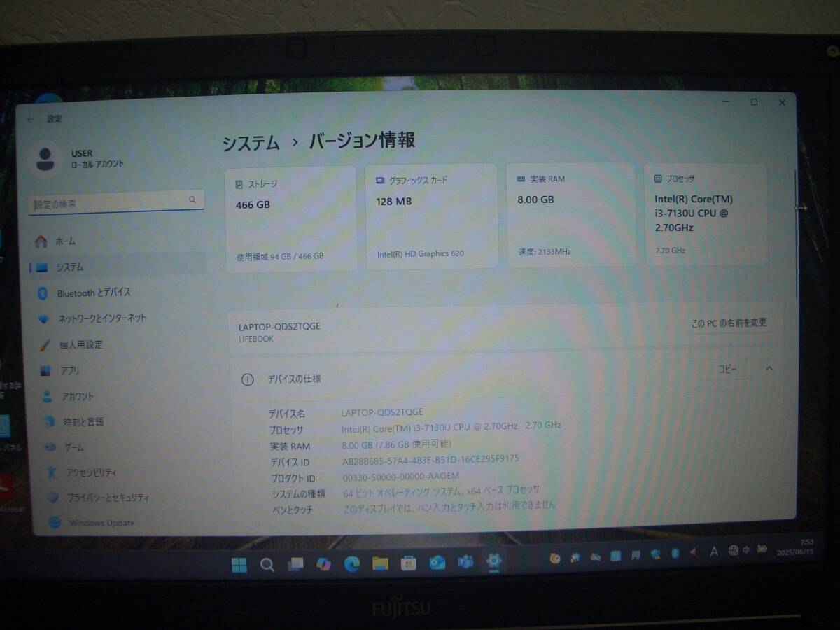This screenshot has width=840, height=630.
Task: Click the info icon beside デバイスの仕様
Action: pos(247,379)
